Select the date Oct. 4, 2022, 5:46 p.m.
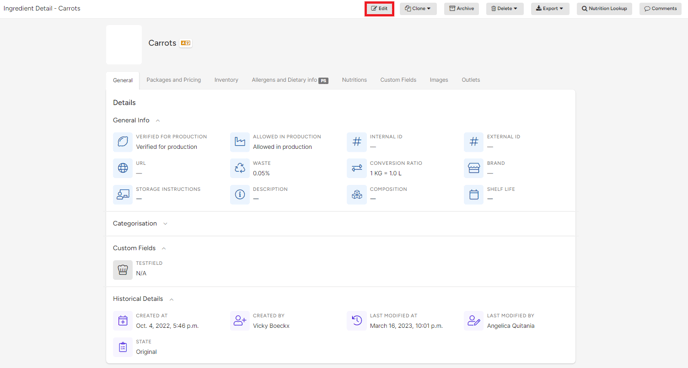The width and height of the screenshot is (688, 368). (x=167, y=326)
